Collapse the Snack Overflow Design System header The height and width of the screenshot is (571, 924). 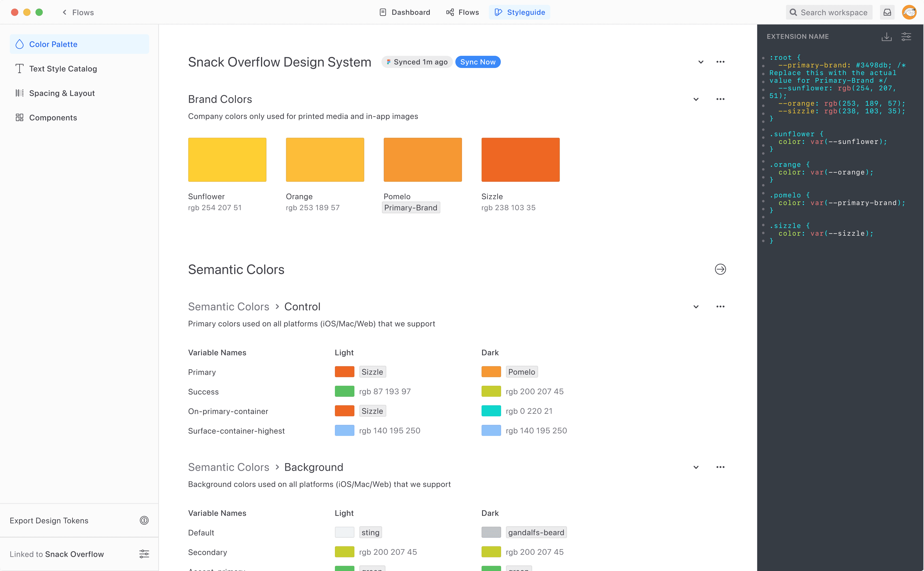701,62
